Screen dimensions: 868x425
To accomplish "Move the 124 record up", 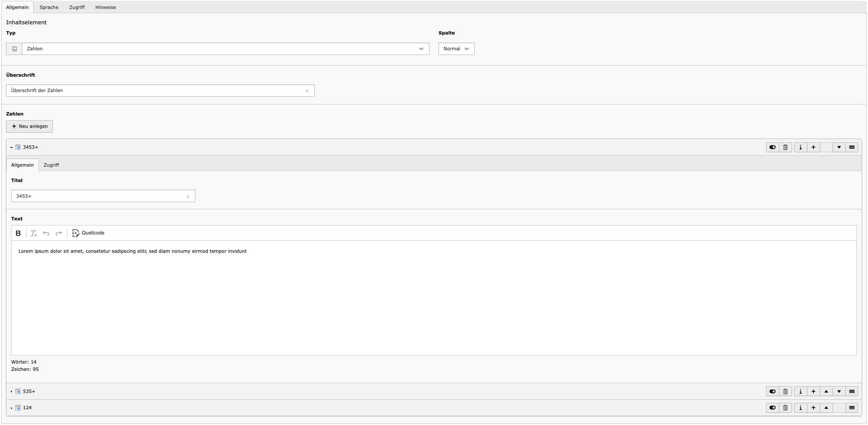I will click(826, 408).
